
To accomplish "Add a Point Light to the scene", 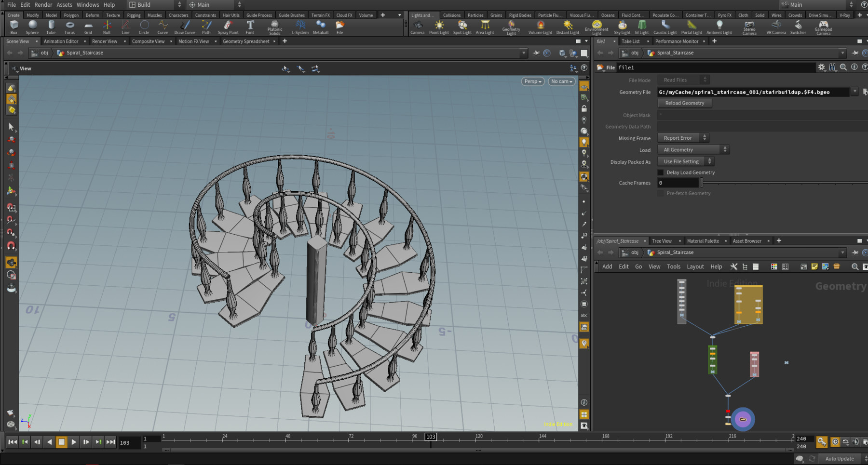I will pyautogui.click(x=439, y=27).
